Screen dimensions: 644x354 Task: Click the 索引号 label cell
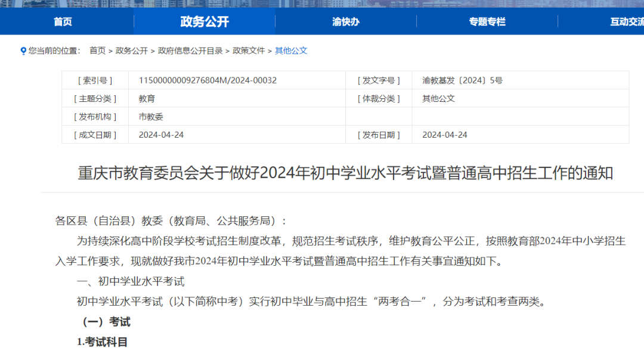point(95,80)
